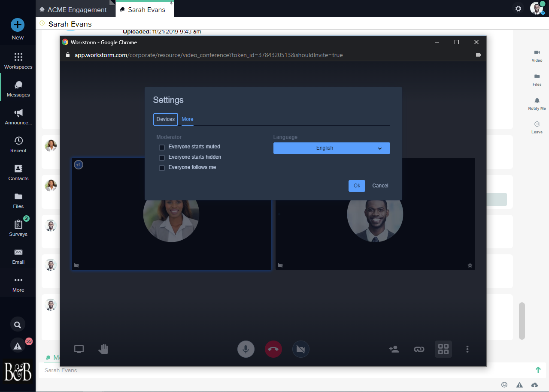Check Everyone starts muted
This screenshot has width=549, height=392.
coord(162,147)
